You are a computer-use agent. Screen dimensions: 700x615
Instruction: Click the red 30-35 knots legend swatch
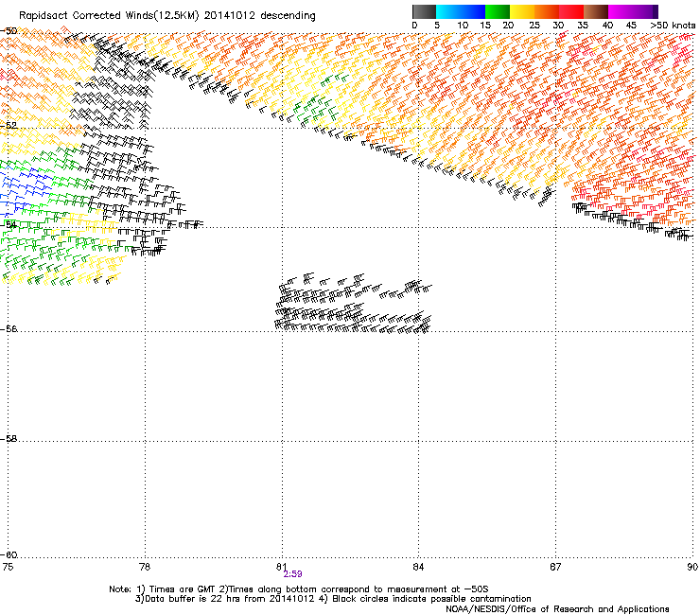coord(571,11)
